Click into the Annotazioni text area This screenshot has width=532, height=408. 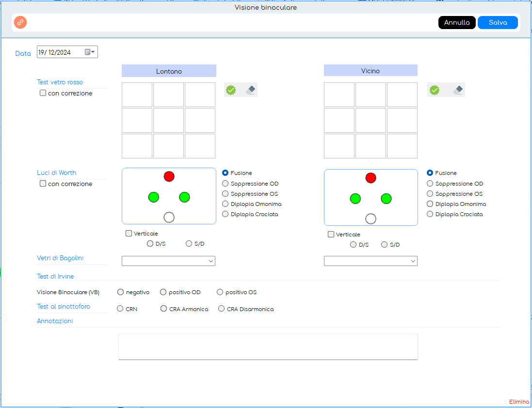[268, 346]
